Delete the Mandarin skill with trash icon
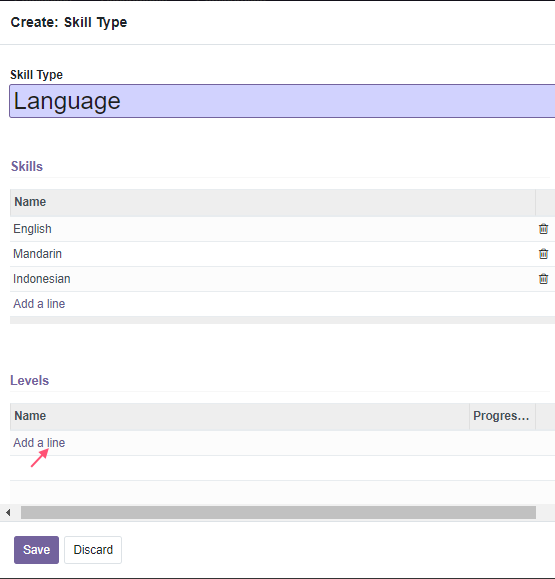 tap(543, 254)
